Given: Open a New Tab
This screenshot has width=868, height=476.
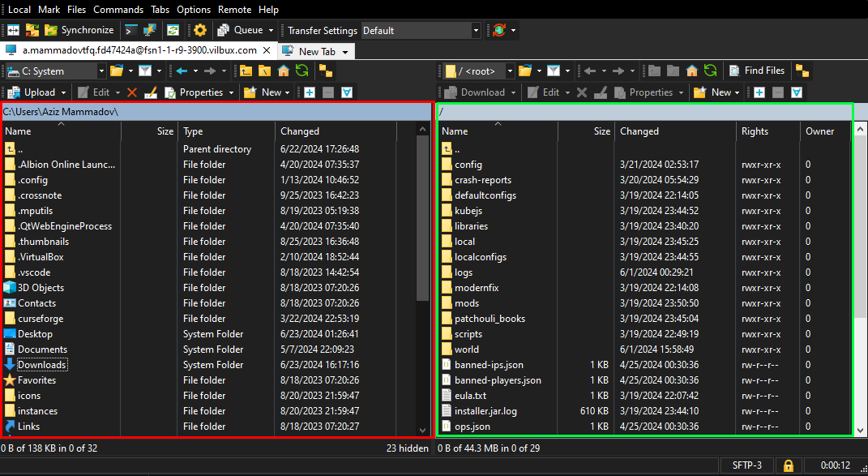Looking at the screenshot, I should click(316, 51).
